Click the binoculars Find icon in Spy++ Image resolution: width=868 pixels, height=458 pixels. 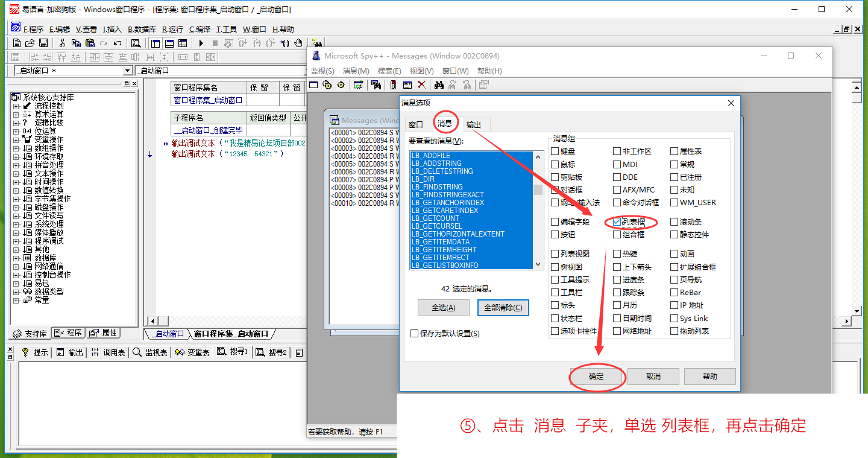[x=439, y=85]
